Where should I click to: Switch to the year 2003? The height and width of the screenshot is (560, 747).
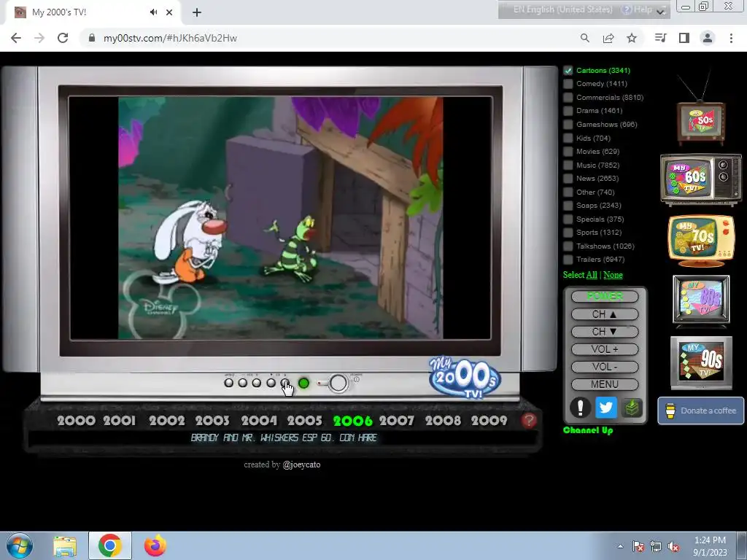click(x=212, y=421)
